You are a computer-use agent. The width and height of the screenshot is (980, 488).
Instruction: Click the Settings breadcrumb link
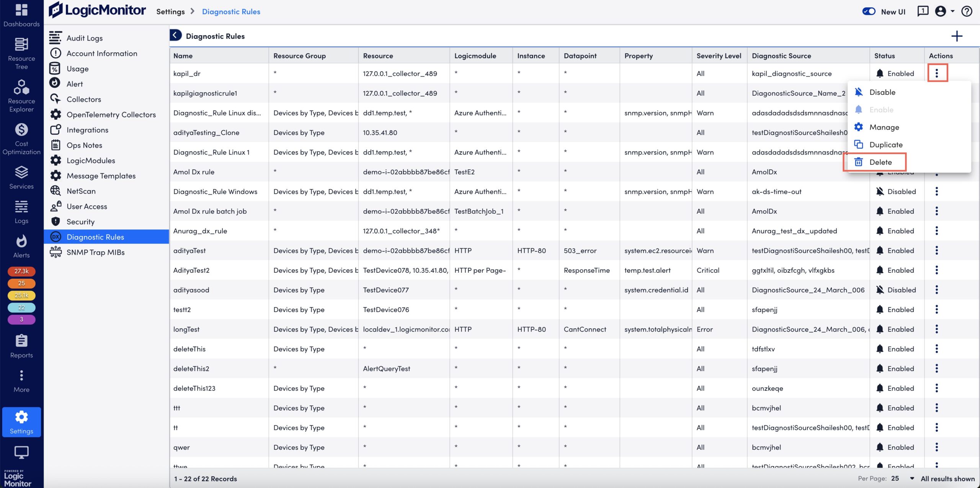tap(171, 11)
